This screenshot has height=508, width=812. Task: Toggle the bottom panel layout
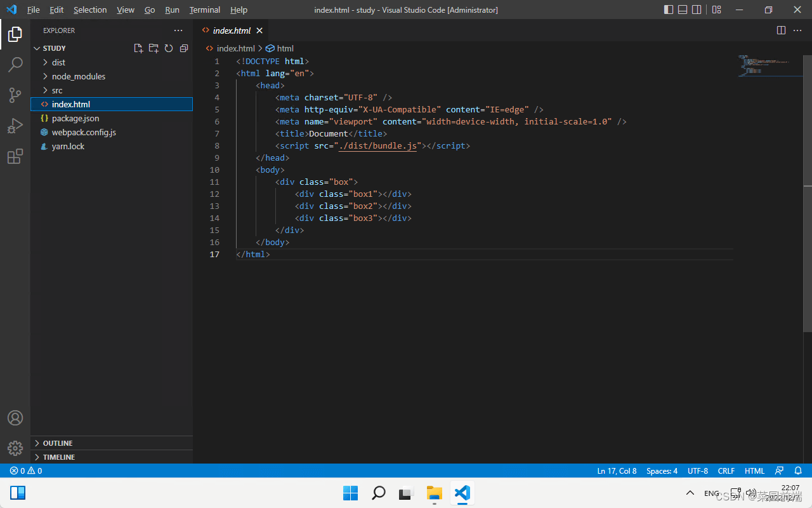[x=683, y=10]
